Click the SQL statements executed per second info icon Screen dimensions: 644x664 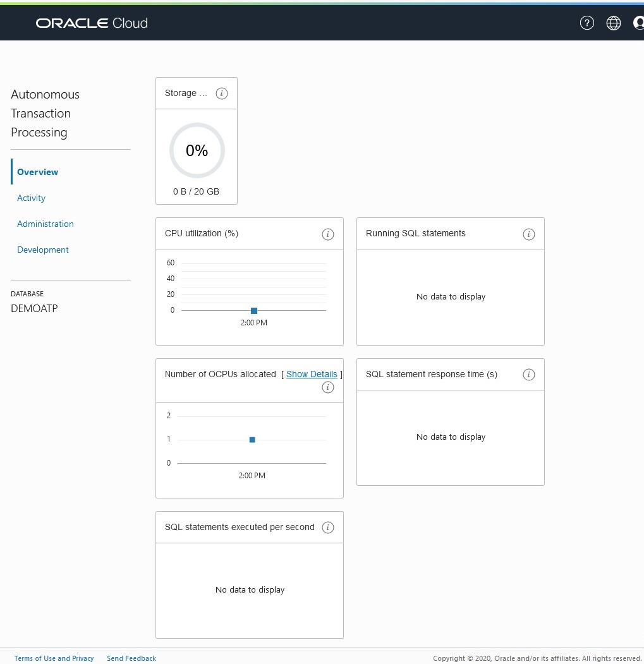click(x=328, y=527)
